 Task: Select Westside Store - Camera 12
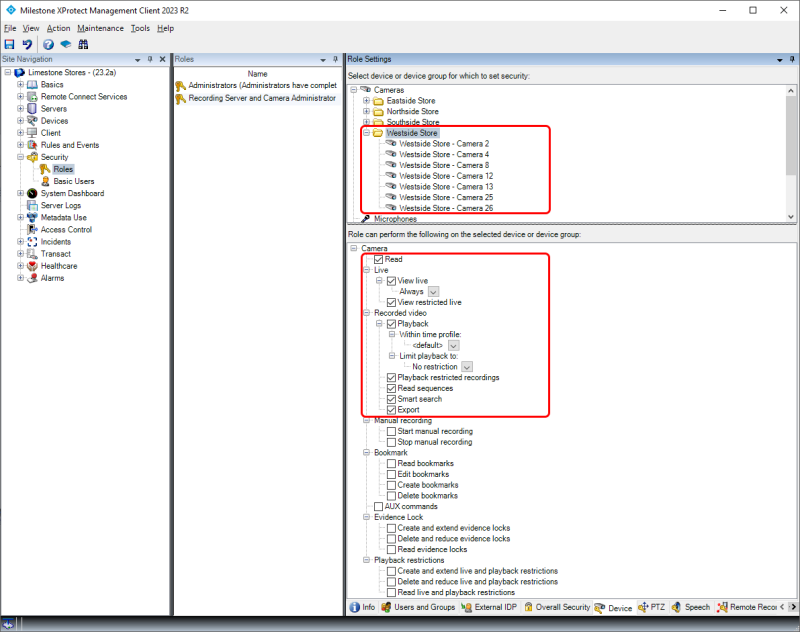coord(446,176)
